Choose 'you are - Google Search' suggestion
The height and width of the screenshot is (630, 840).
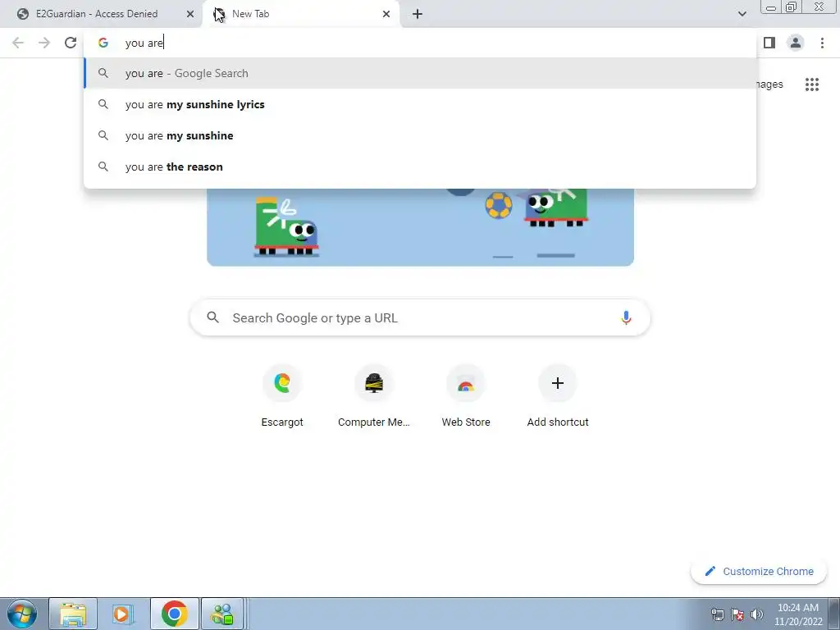(x=420, y=73)
